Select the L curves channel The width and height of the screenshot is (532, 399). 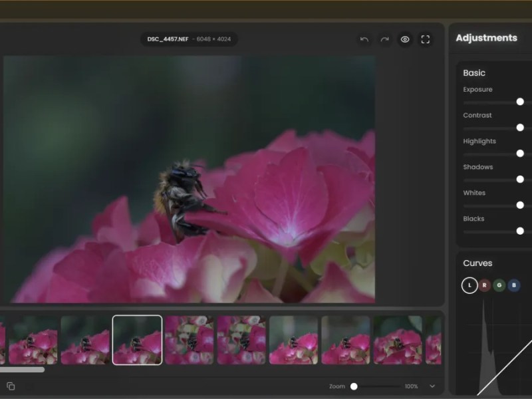tap(469, 285)
